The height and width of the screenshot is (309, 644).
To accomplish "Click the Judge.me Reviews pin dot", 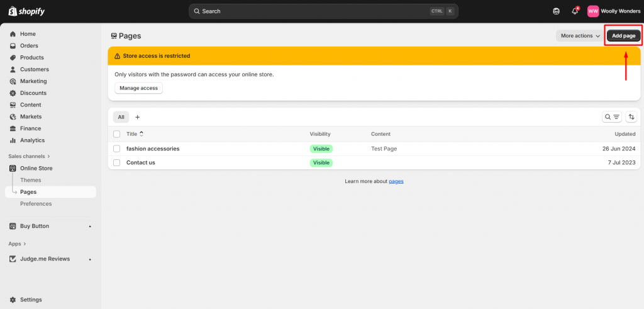I will point(90,259).
